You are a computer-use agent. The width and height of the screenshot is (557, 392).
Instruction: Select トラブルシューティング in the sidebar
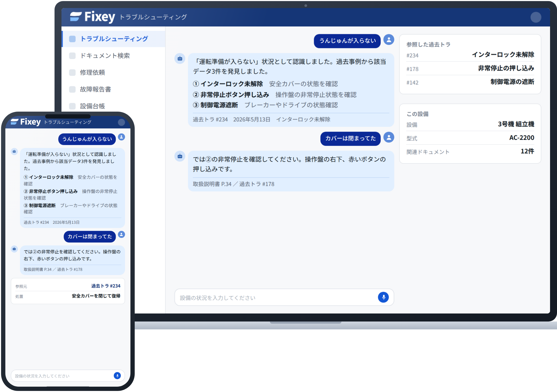114,39
